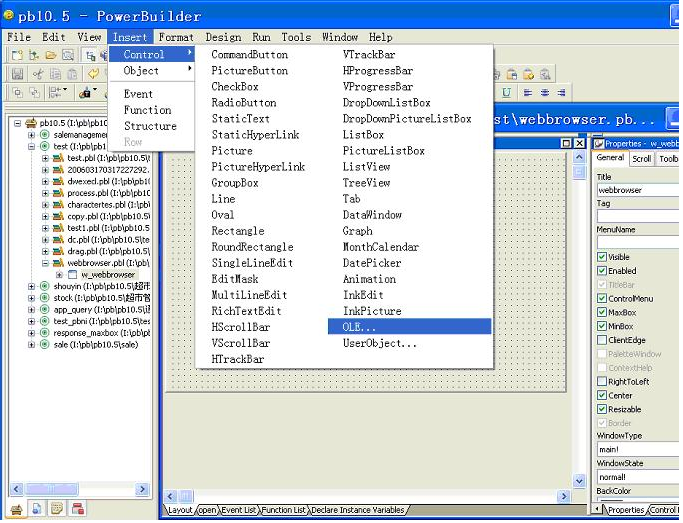
Task: Switch to the Scroll properties tab
Action: coord(642,159)
